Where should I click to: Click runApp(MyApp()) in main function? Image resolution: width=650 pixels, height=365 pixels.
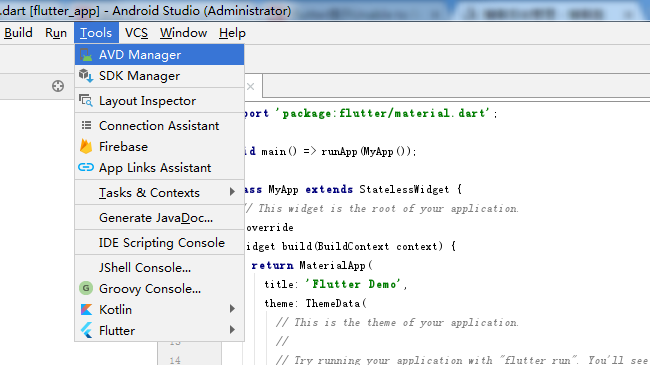tap(366, 151)
